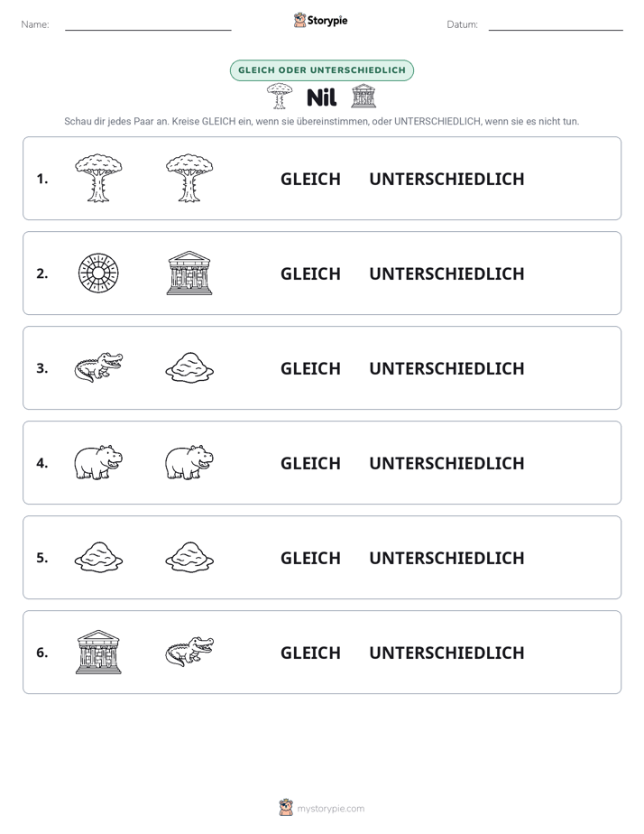The image size is (644, 834).
Task: Select UNTERSCHIEDLICH for row 6
Action: pos(446,652)
